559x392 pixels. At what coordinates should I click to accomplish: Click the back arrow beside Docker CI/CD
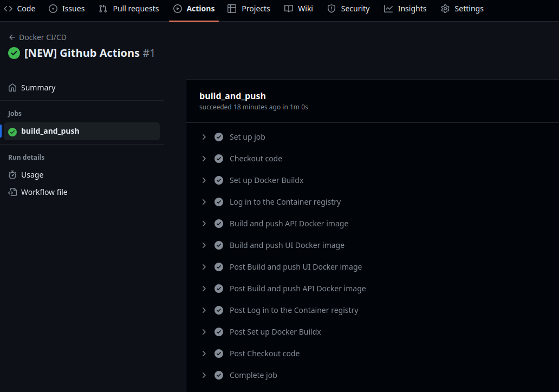click(x=12, y=37)
